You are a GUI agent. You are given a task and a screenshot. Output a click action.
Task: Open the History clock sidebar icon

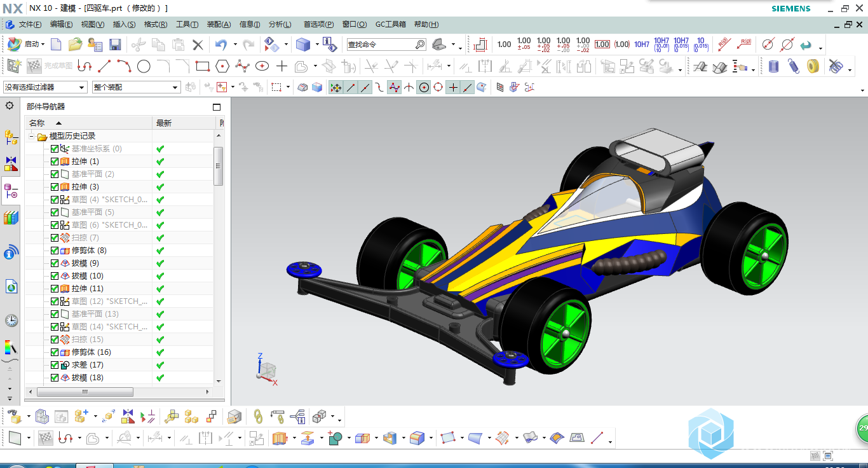tap(11, 320)
